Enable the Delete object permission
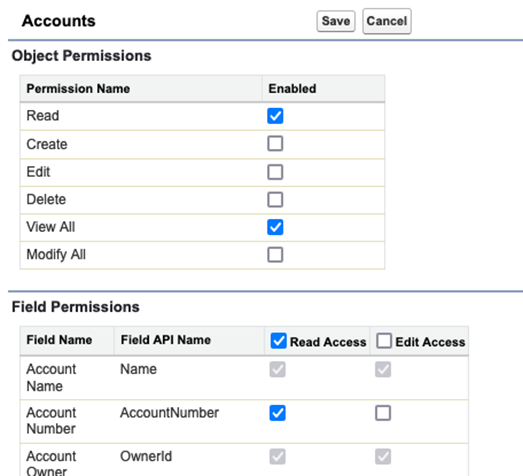 (x=275, y=199)
